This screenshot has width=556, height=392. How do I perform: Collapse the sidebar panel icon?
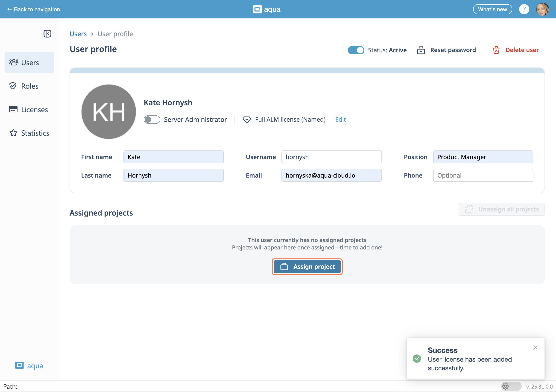click(47, 34)
